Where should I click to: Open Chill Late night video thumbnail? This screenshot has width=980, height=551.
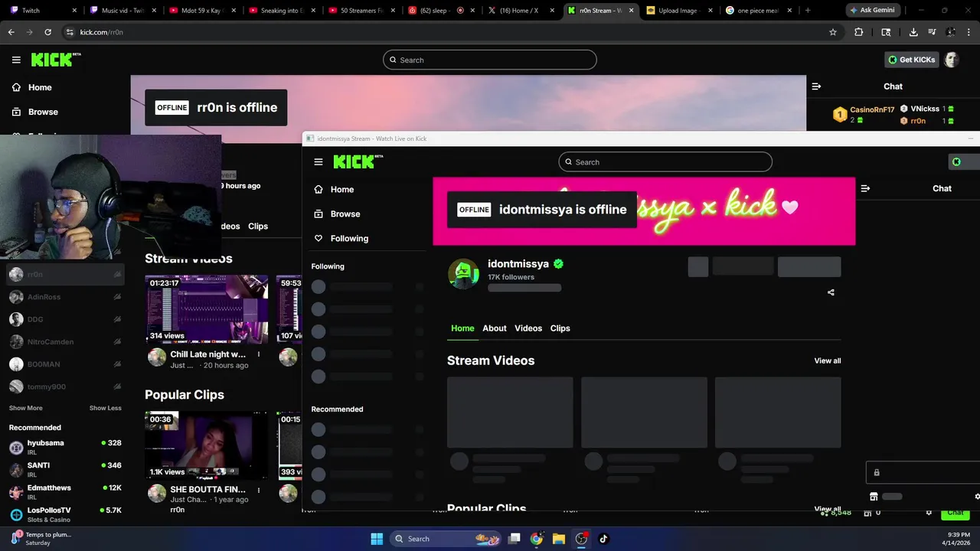tap(207, 309)
